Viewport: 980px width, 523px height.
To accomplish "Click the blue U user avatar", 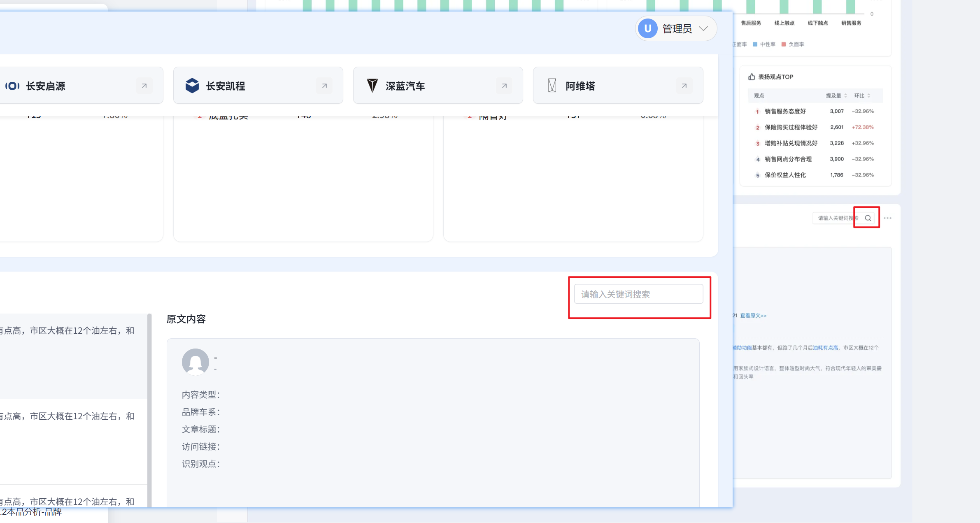I will (647, 28).
